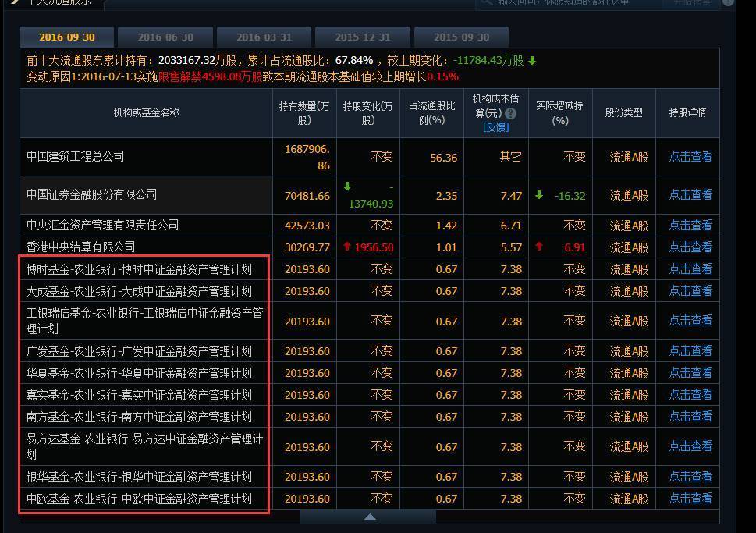Click the red up arrow beside 6.91
The image size is (756, 533).
539,247
